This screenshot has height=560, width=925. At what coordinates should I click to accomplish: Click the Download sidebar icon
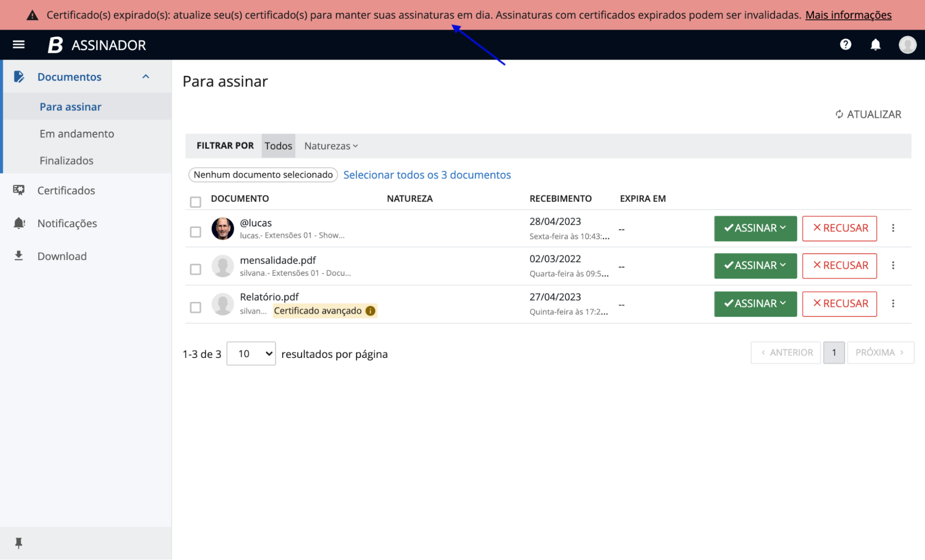[18, 256]
